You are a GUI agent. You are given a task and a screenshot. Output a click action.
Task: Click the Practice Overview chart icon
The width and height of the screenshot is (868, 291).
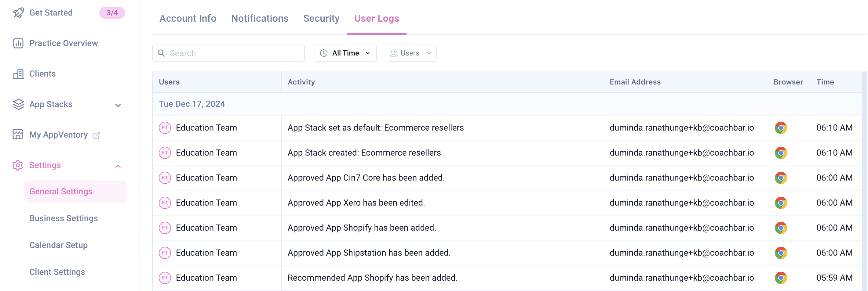pos(18,43)
